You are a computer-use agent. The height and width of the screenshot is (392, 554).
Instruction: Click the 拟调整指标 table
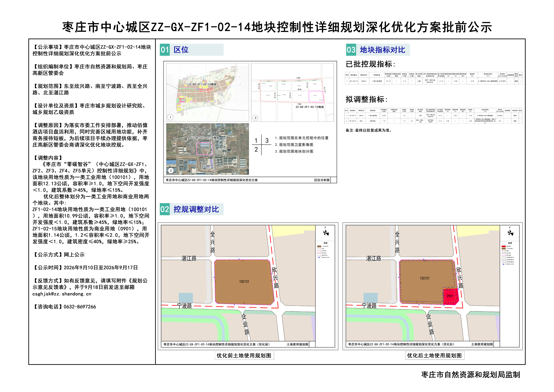tap(433, 116)
